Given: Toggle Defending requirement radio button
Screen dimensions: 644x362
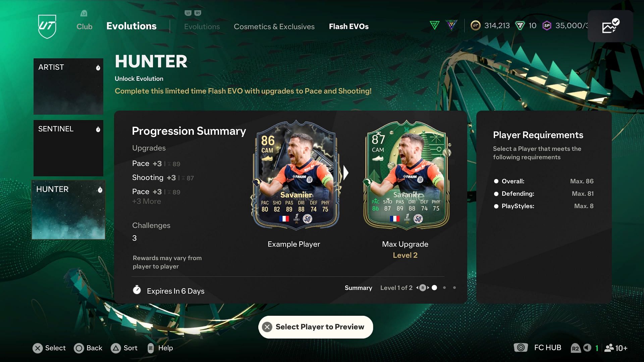Looking at the screenshot, I should [496, 194].
